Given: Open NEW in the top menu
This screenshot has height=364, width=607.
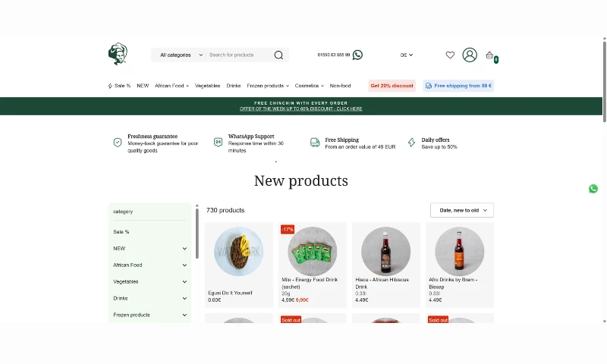Looking at the screenshot, I should [x=143, y=86].
